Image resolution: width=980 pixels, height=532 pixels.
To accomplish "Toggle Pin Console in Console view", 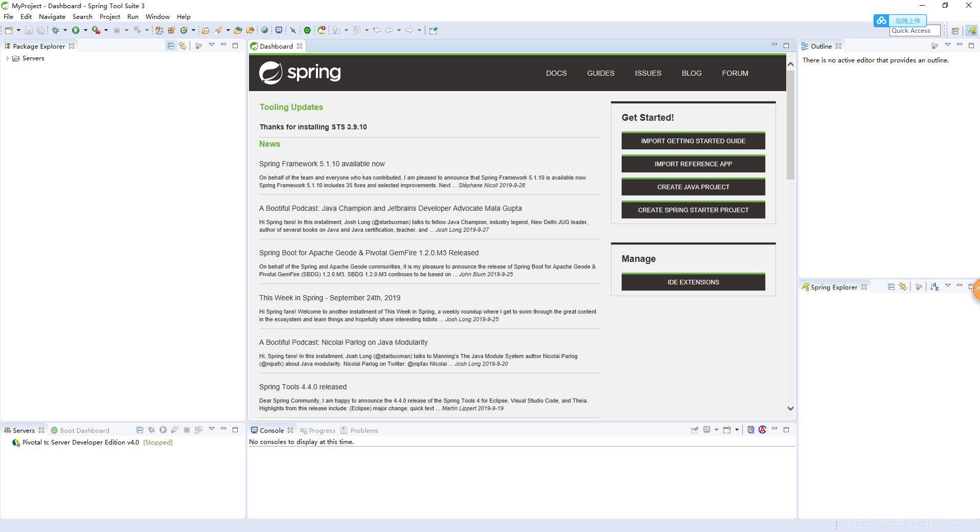I will click(x=694, y=430).
